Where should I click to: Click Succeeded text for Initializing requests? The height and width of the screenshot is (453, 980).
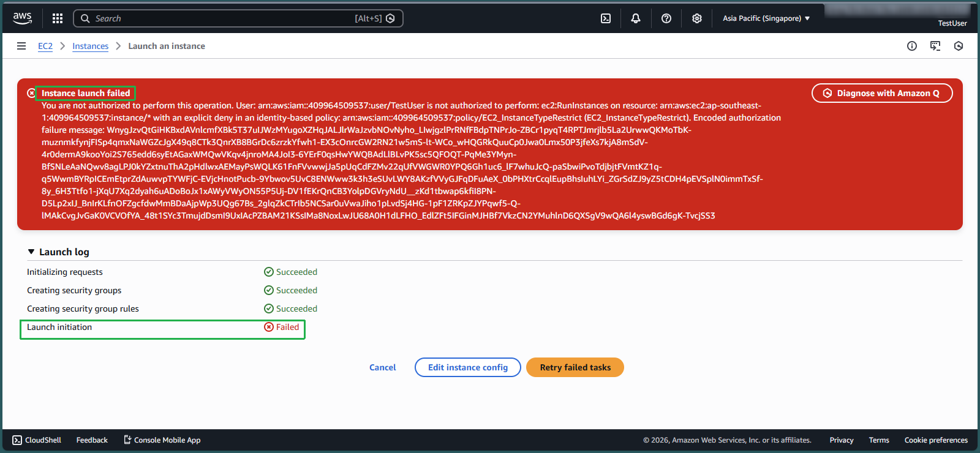[x=296, y=272]
